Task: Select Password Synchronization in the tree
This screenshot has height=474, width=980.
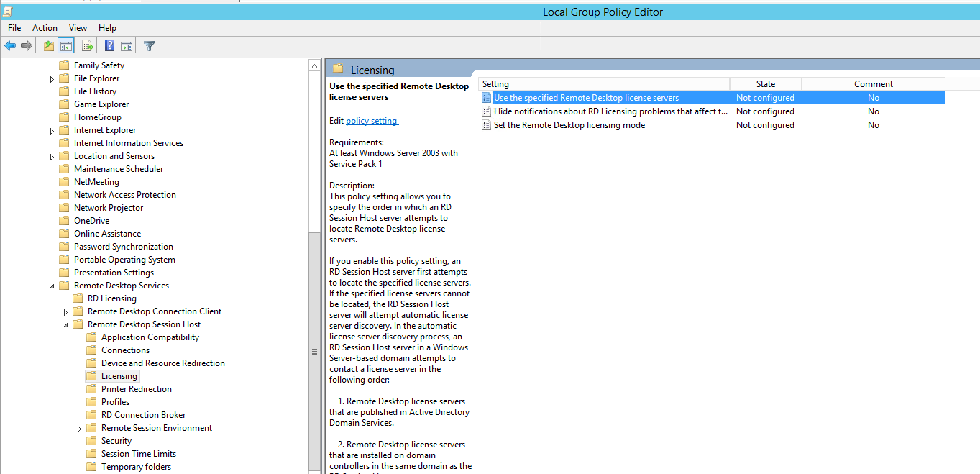Action: (x=124, y=247)
